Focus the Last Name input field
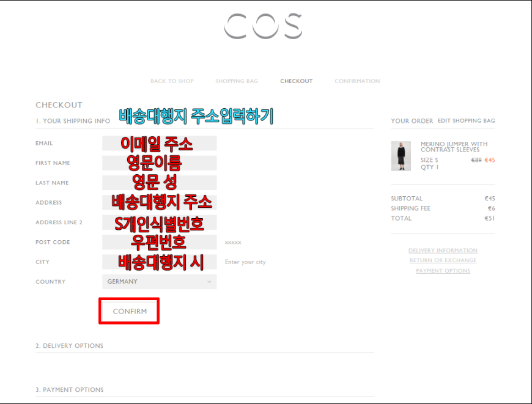Viewport: 532px width, 404px height. [x=160, y=183]
